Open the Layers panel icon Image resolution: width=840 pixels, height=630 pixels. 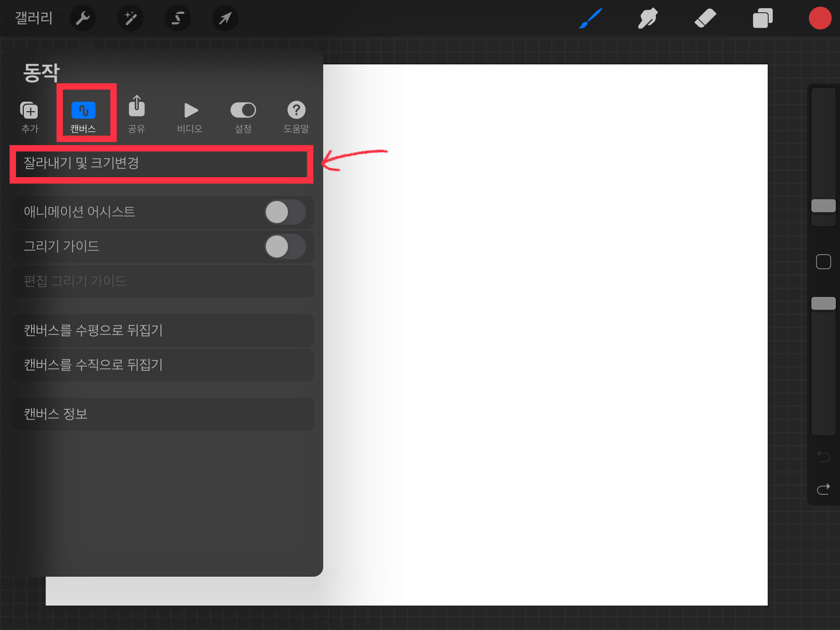(762, 18)
